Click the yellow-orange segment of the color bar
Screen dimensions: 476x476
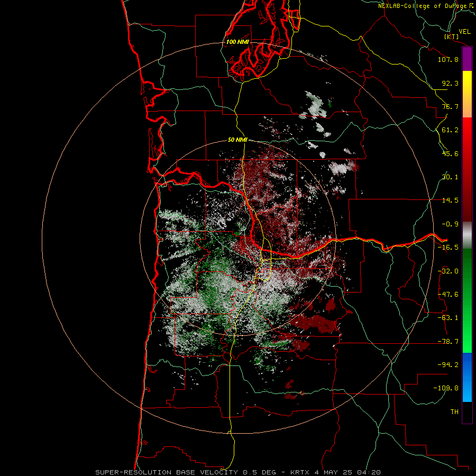[x=467, y=94]
